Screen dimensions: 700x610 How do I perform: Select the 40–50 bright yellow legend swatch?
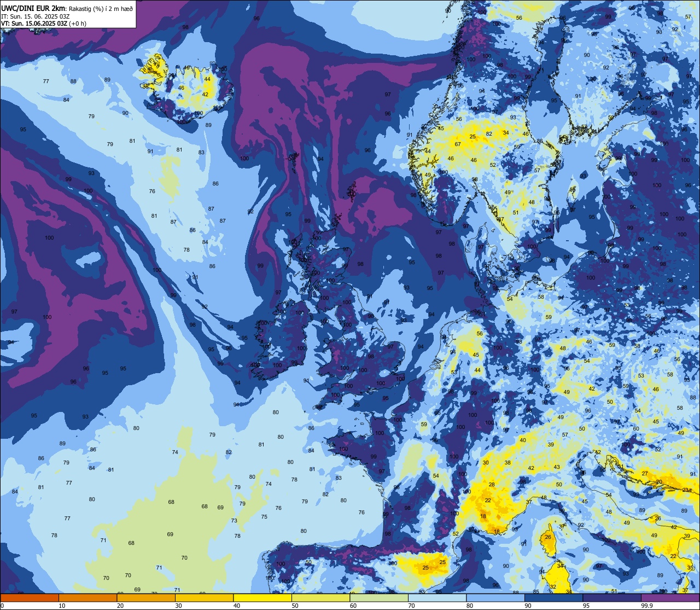pyautogui.click(x=262, y=597)
